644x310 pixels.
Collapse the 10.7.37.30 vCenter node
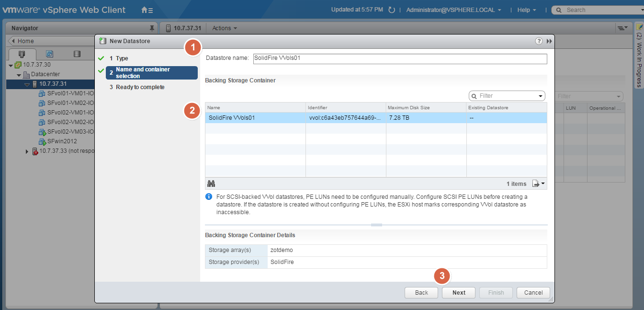pyautogui.click(x=11, y=65)
